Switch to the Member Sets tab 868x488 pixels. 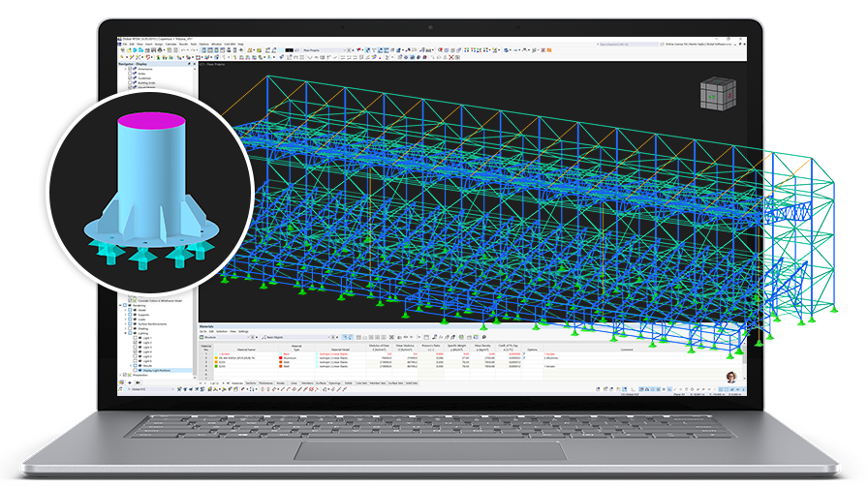point(378,382)
